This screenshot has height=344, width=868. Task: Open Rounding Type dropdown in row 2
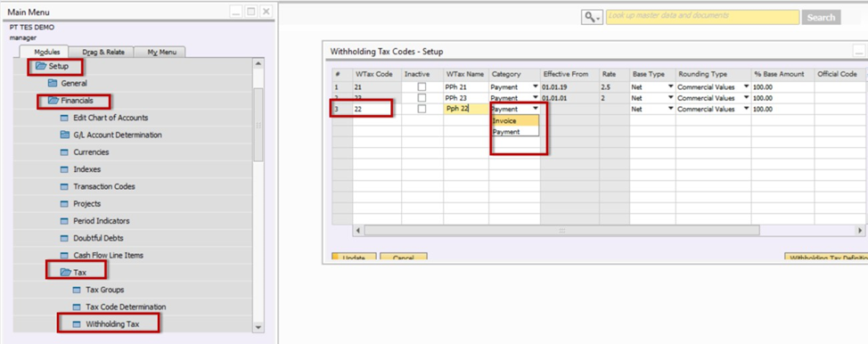tap(746, 98)
